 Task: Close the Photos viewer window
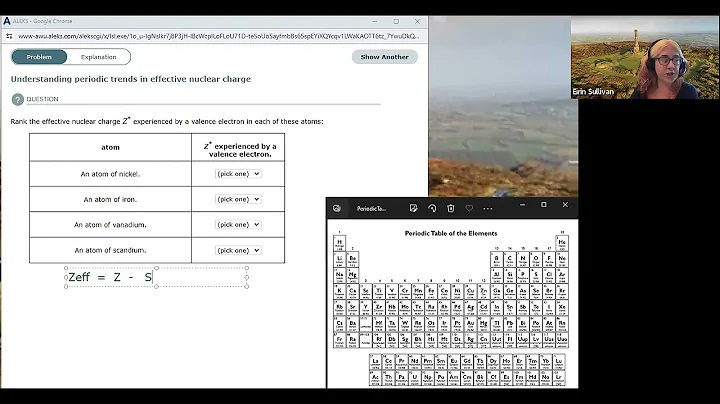565,205
